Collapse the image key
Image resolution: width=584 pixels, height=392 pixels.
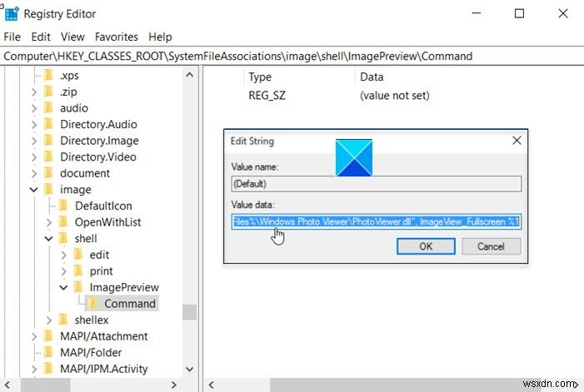click(34, 190)
